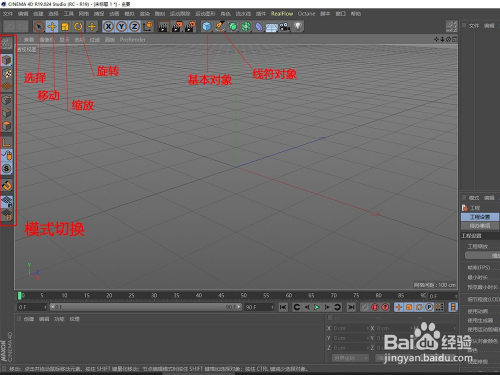Open the blue Deformer objects icon
500x375 pixels.
(259, 26)
